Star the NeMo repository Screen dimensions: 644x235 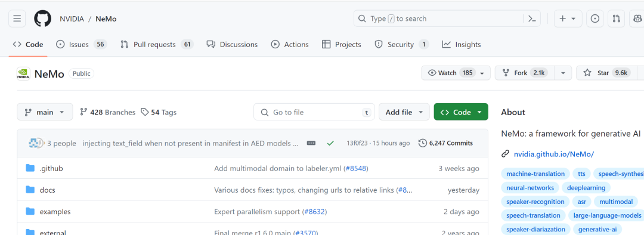606,73
